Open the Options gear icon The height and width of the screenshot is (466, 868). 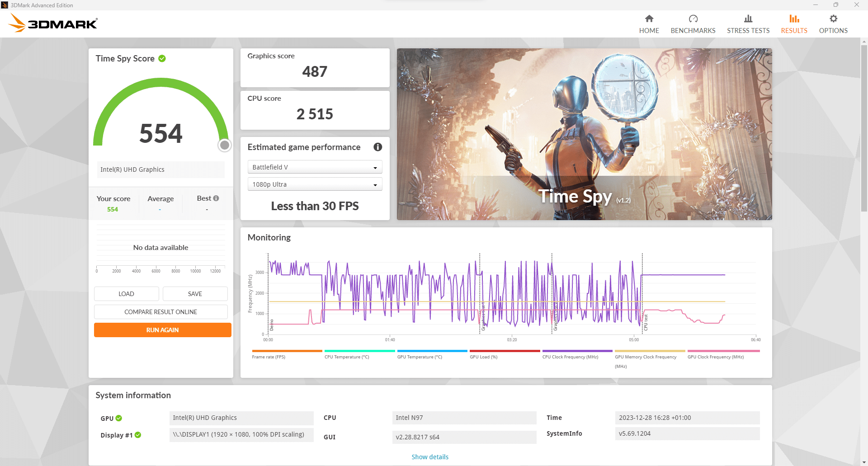[x=833, y=19]
